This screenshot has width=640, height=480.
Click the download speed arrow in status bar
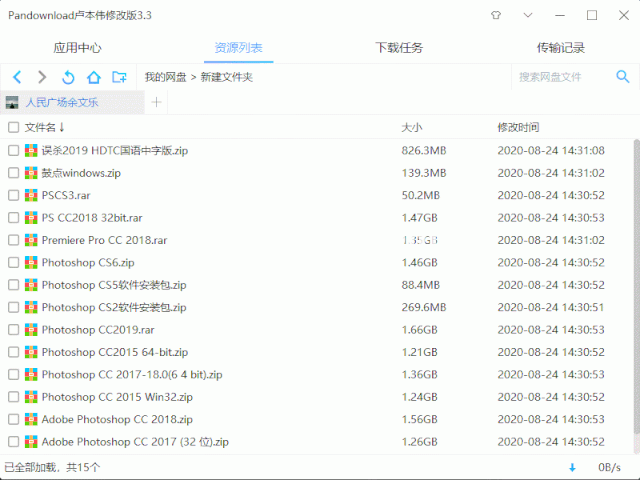573,467
